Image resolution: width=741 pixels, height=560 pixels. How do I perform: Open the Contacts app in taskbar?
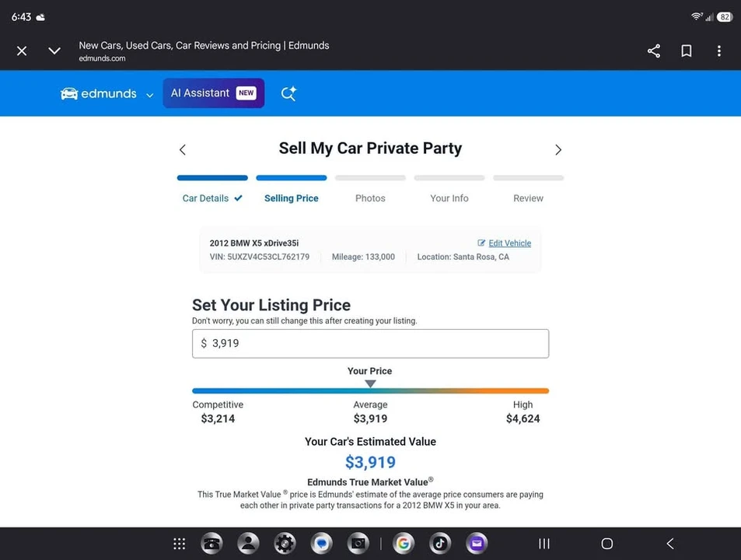[248, 544]
